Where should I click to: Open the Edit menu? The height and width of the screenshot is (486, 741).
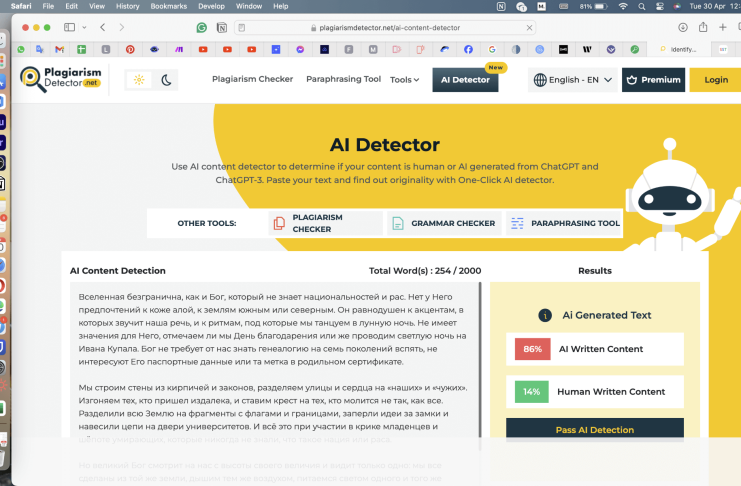[71, 6]
